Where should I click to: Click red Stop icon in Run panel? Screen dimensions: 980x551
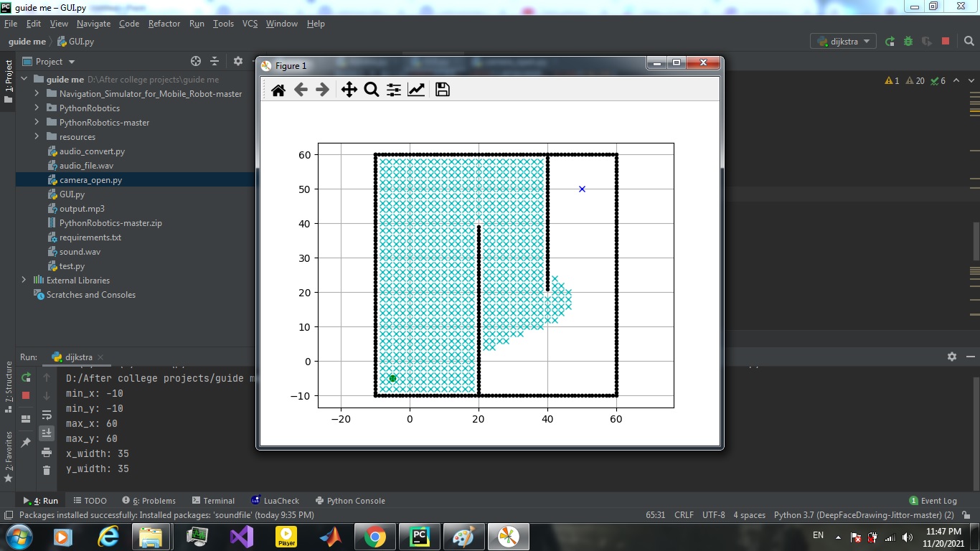[26, 395]
